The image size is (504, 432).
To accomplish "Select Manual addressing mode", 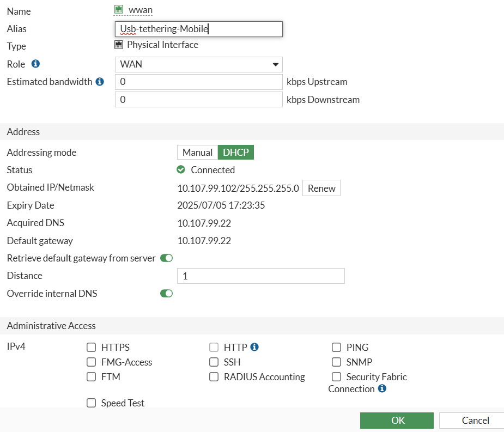I will point(197,153).
